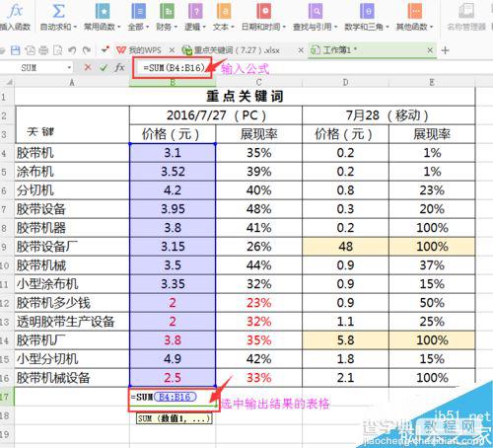The width and height of the screenshot is (493, 448).
Task: Click the Undo arrow
Action: coord(72,50)
